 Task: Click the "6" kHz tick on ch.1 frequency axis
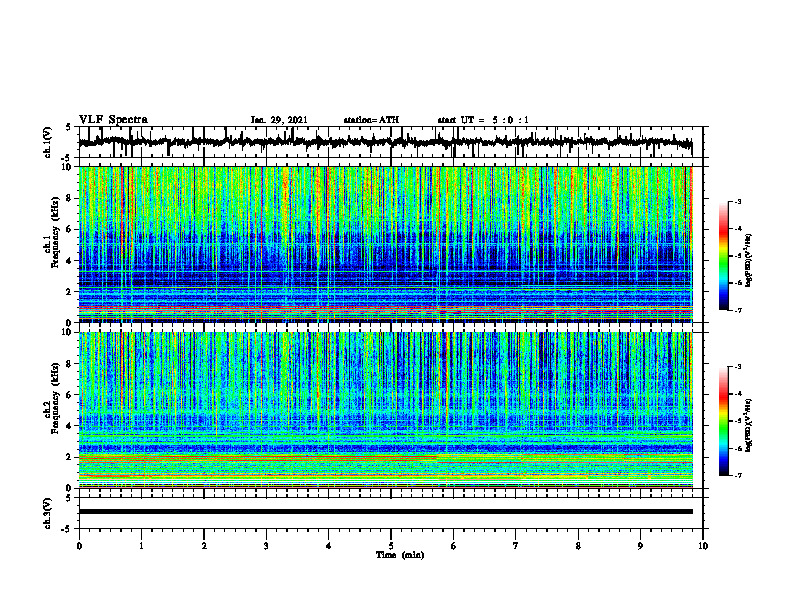tap(70, 229)
